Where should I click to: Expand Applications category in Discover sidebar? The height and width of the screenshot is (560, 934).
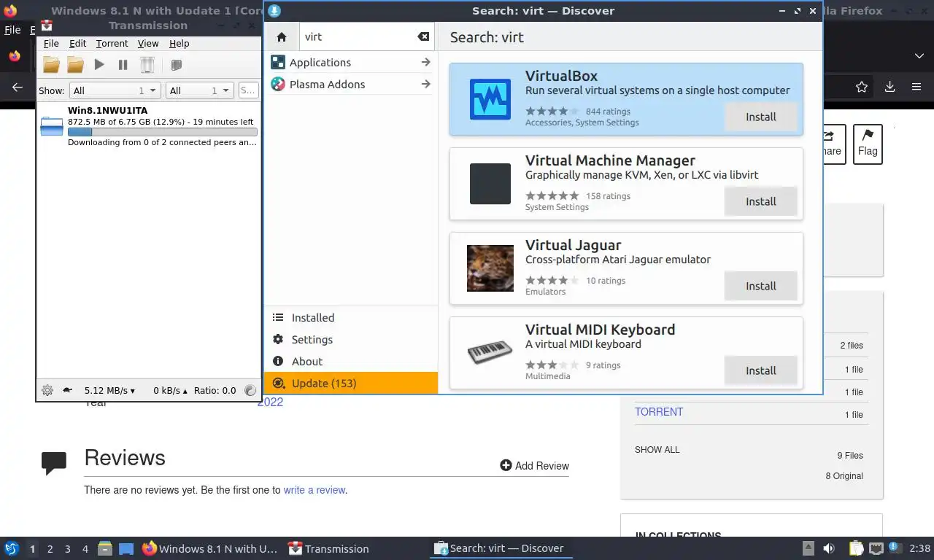[351, 62]
